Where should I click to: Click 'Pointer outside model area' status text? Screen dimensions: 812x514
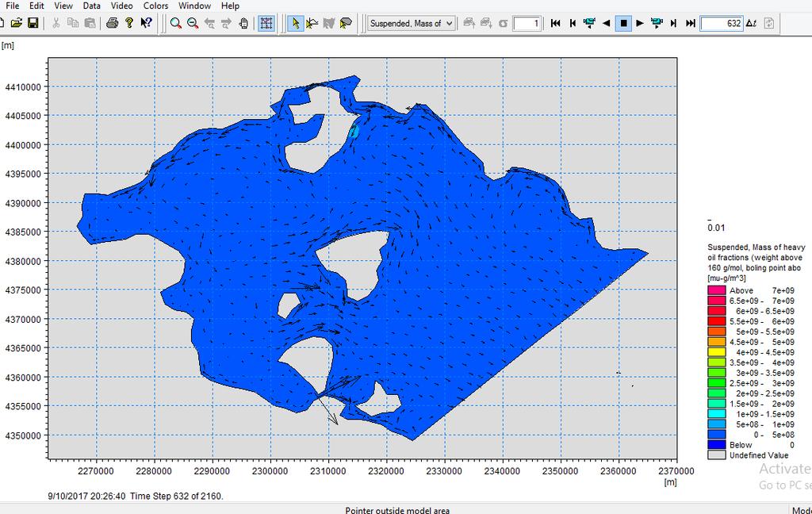pyautogui.click(x=397, y=510)
